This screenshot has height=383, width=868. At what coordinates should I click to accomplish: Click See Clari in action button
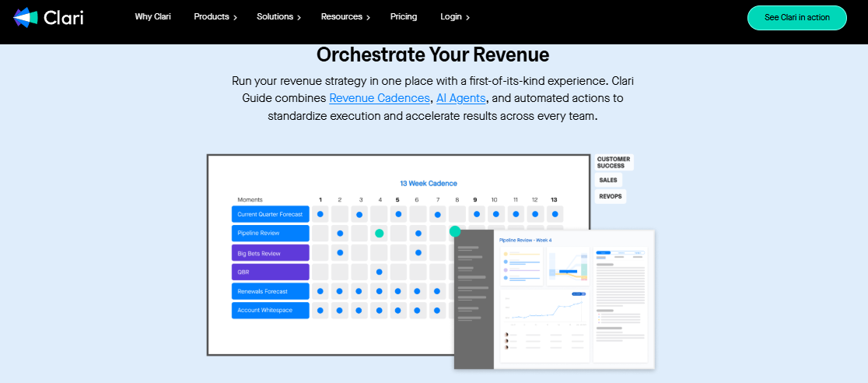(x=796, y=18)
